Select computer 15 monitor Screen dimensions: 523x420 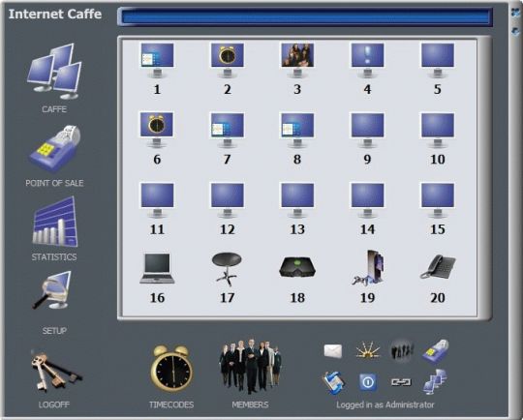tap(437, 200)
